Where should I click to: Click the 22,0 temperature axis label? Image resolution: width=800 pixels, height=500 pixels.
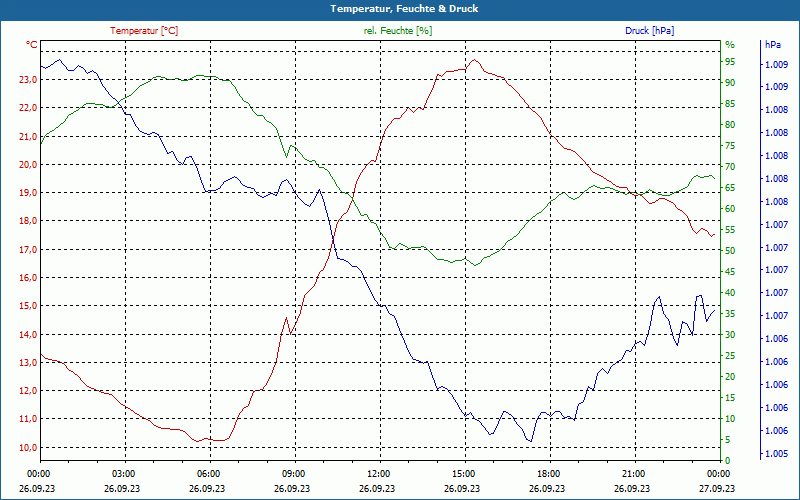click(x=28, y=108)
